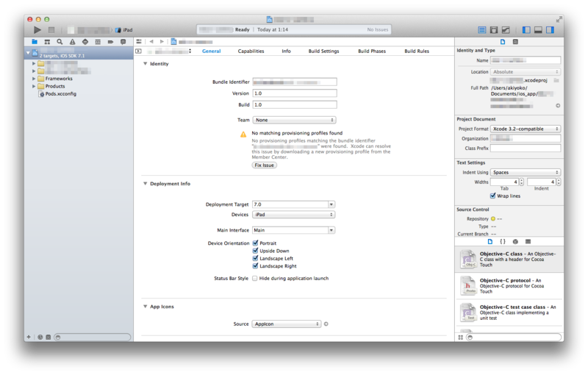Select the File inspector icon
588x375 pixels.
[503, 42]
